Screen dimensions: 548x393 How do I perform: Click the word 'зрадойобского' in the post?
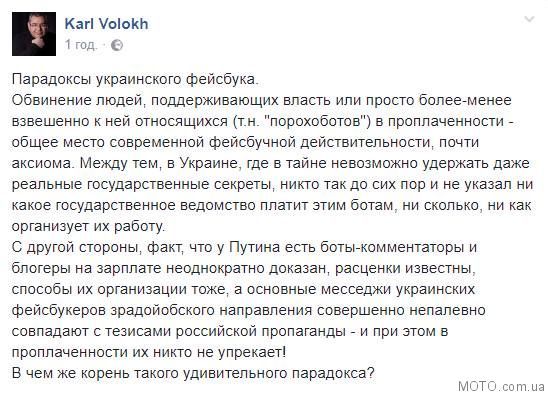[163, 310]
